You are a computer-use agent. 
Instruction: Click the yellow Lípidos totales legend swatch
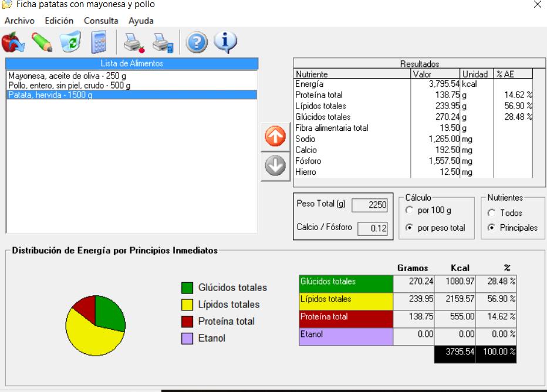point(187,305)
